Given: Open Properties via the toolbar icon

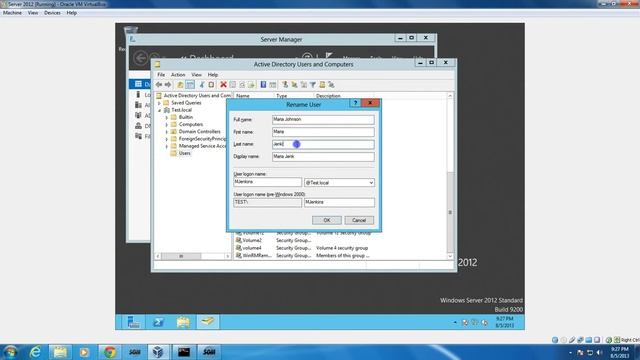Looking at the screenshot, I should click(233, 85).
